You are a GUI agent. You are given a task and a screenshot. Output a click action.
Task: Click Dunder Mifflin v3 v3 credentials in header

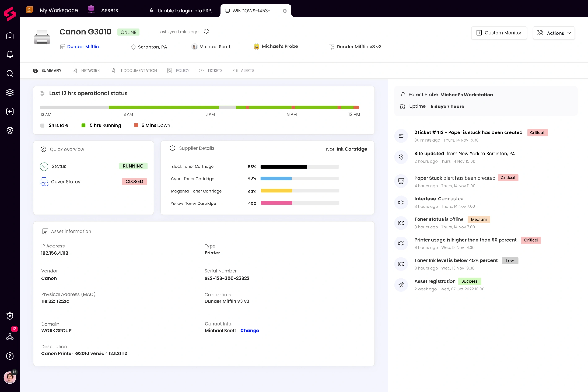tap(355, 47)
